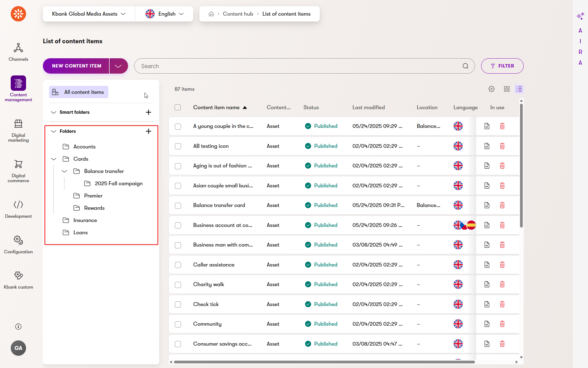Open list settings gear icon
588x368 pixels.
pos(492,89)
